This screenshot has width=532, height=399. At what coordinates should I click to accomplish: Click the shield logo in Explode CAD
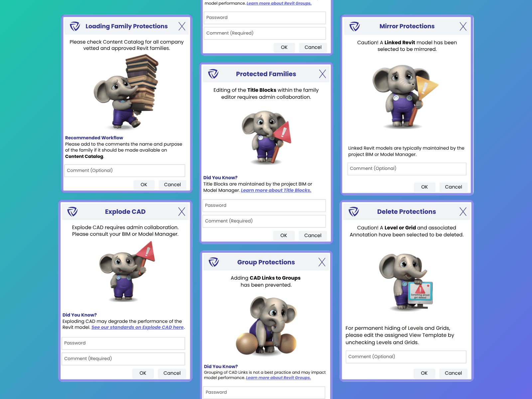[x=72, y=211]
